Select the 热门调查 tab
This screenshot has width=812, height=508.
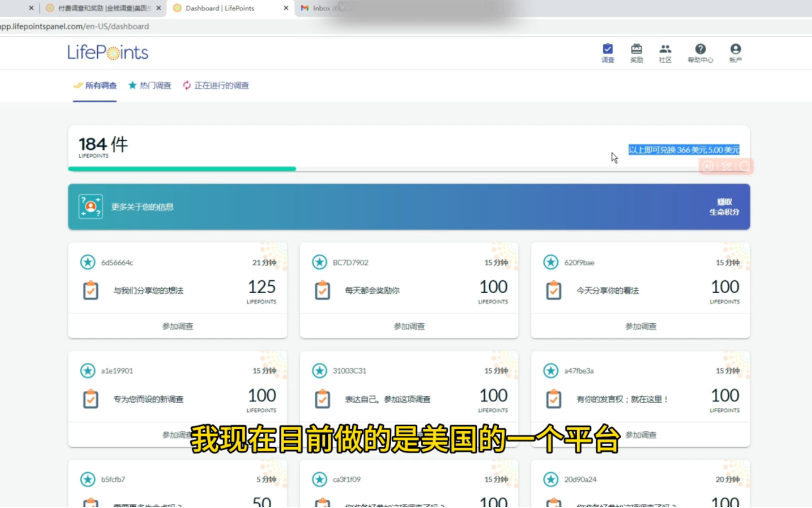point(149,85)
